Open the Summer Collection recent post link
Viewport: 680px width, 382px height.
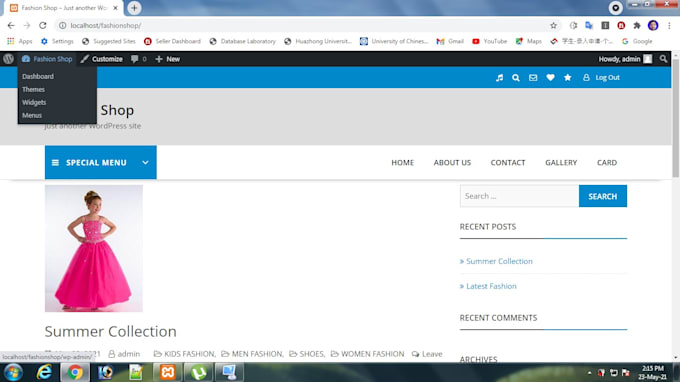(x=499, y=261)
